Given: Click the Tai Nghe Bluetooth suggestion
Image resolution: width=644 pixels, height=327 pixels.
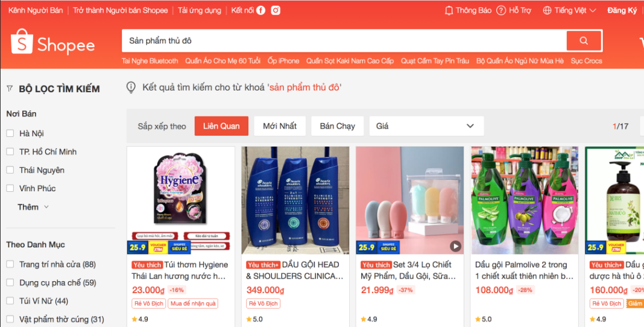Looking at the screenshot, I should point(150,61).
